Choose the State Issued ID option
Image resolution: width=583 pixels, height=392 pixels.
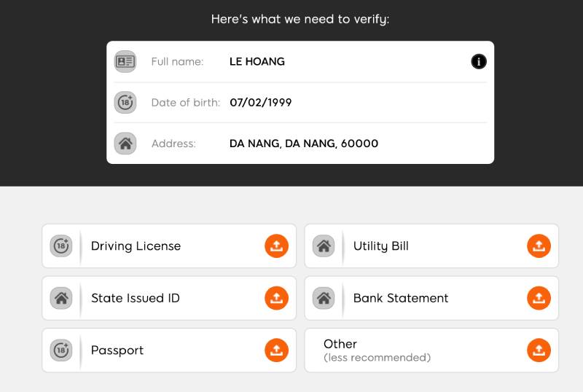(x=136, y=298)
